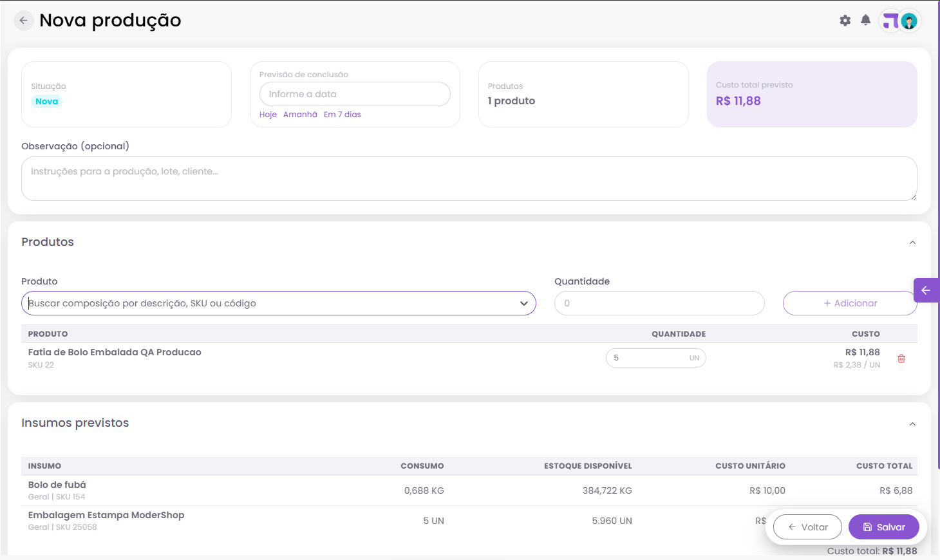Click the Adicionar button

(850, 303)
